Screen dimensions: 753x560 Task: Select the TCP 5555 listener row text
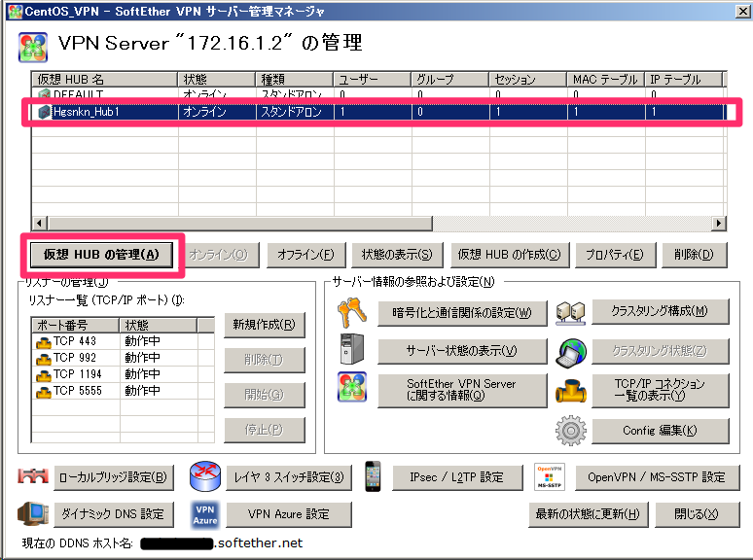click(x=77, y=391)
